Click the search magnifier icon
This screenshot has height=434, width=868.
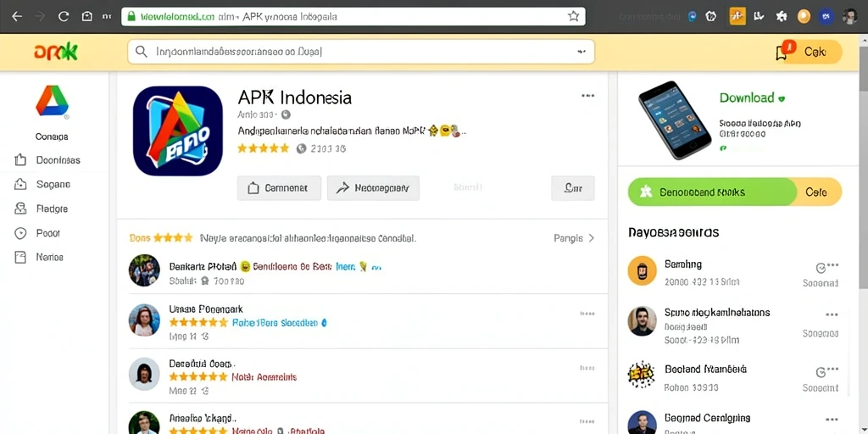click(x=142, y=52)
